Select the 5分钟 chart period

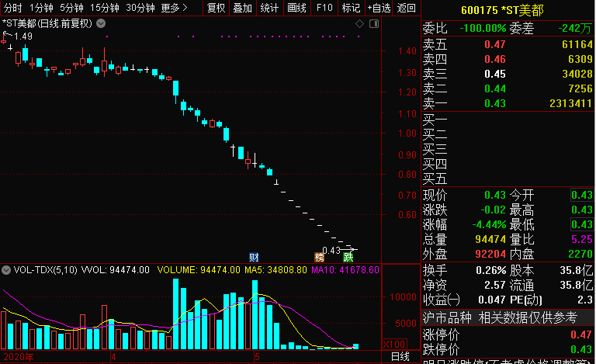click(x=71, y=8)
